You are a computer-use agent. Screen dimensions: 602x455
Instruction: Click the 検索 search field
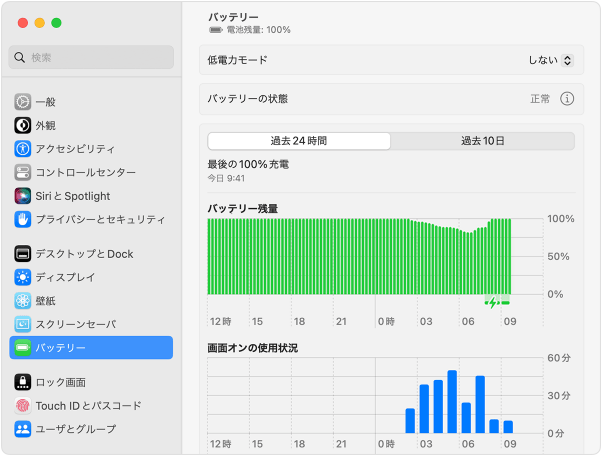[x=91, y=58]
